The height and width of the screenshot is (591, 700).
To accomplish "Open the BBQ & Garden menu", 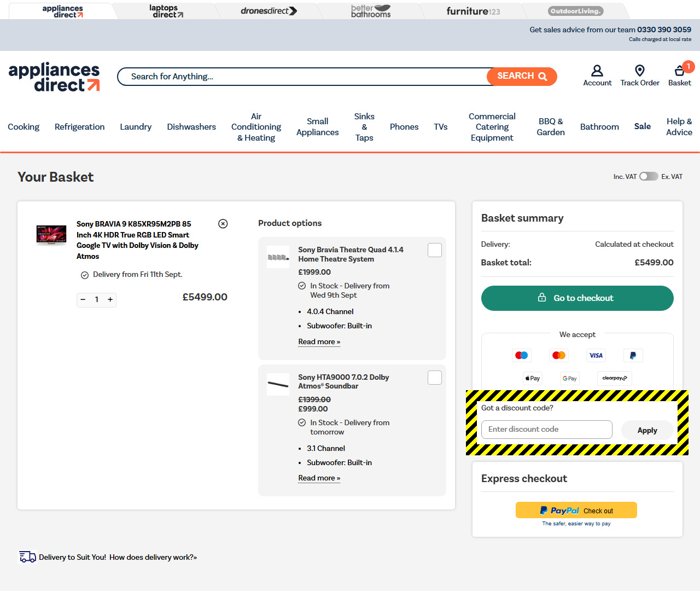I will (x=551, y=127).
